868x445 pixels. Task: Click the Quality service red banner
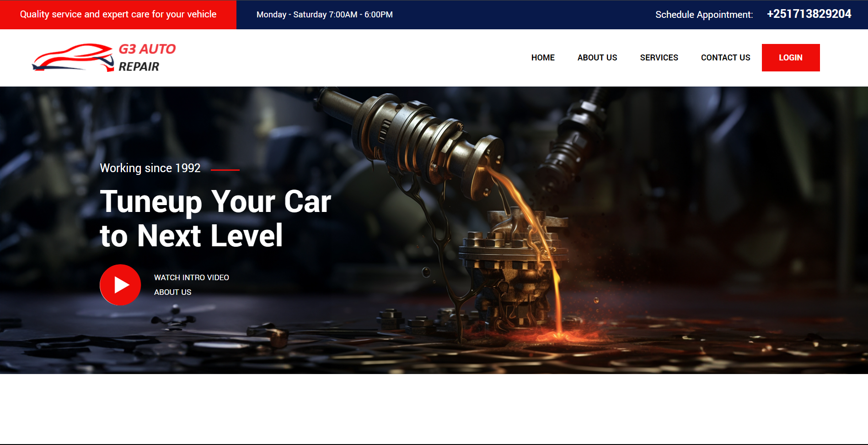click(118, 15)
